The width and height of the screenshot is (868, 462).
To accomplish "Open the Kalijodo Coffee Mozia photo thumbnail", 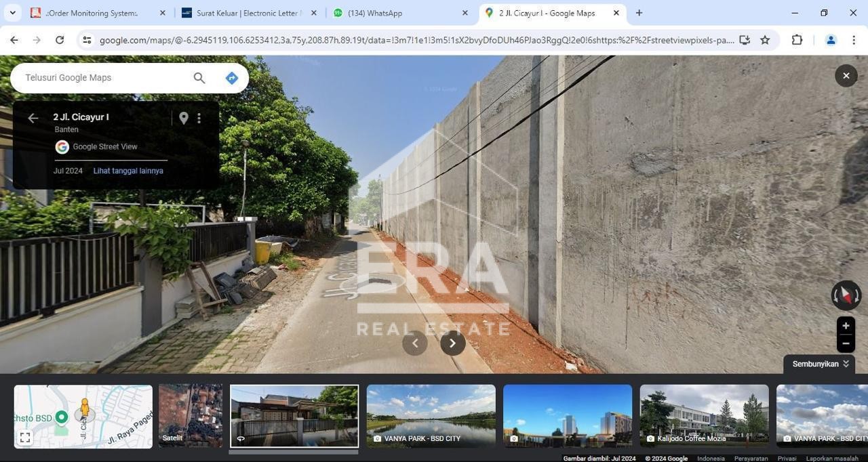I will [x=704, y=416].
